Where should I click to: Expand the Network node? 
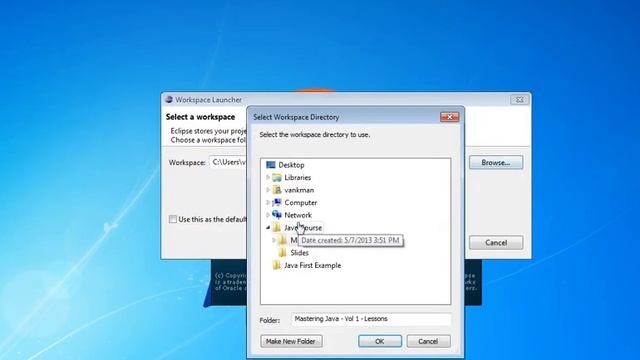(268, 215)
